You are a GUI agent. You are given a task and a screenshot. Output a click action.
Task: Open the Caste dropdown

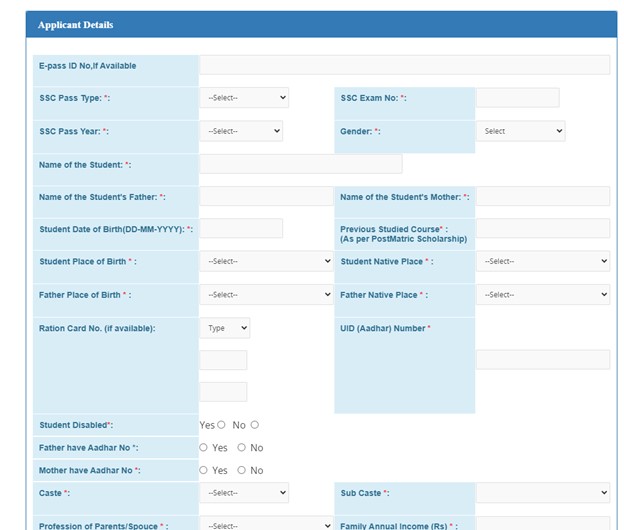[x=244, y=493]
